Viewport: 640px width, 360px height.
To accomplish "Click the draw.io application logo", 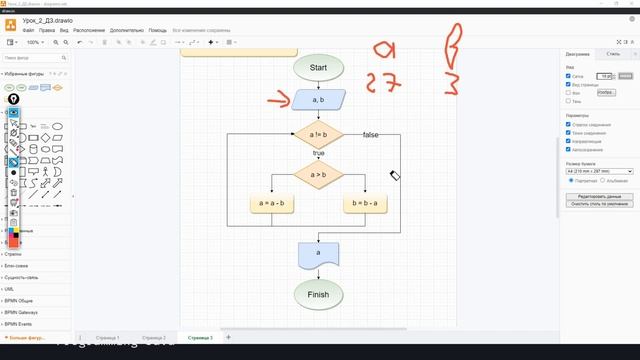I will point(11,25).
